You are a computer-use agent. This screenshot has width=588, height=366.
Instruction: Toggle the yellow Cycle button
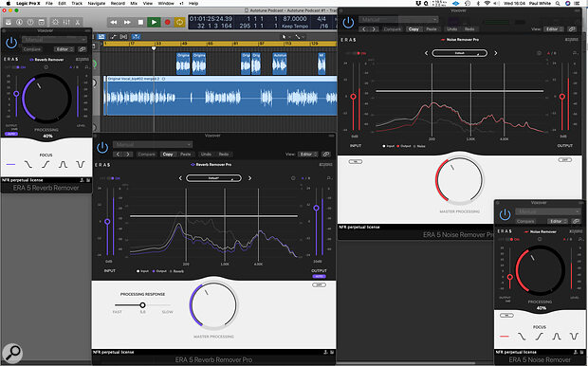tap(179, 22)
